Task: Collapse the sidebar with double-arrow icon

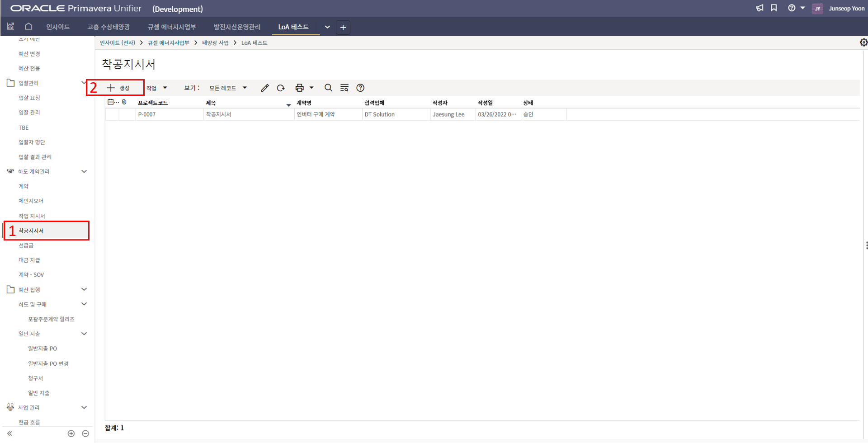Action: [x=9, y=434]
